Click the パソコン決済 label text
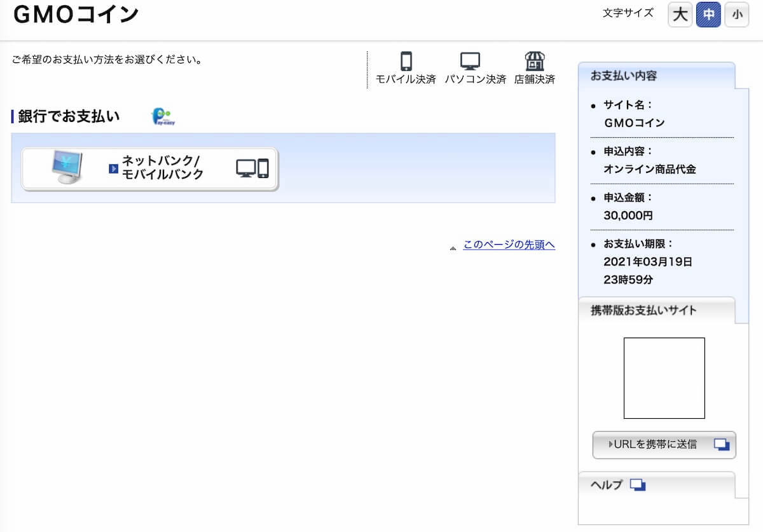Viewport: 763px width, 532px height. 476,80
